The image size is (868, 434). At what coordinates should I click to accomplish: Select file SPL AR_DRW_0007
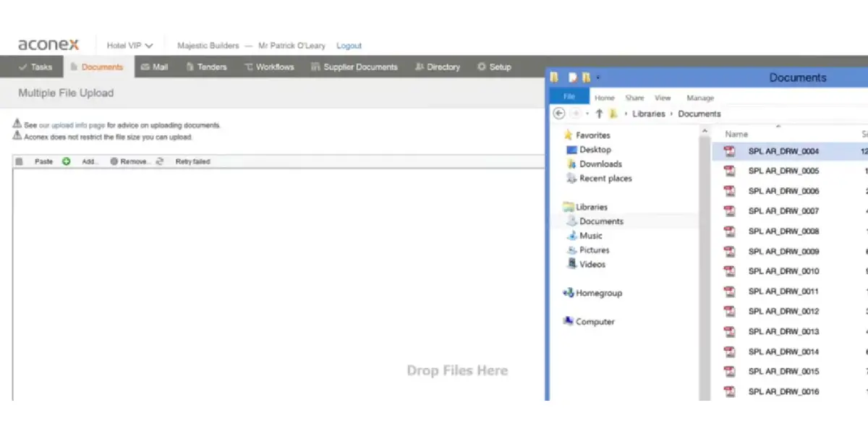pos(783,211)
